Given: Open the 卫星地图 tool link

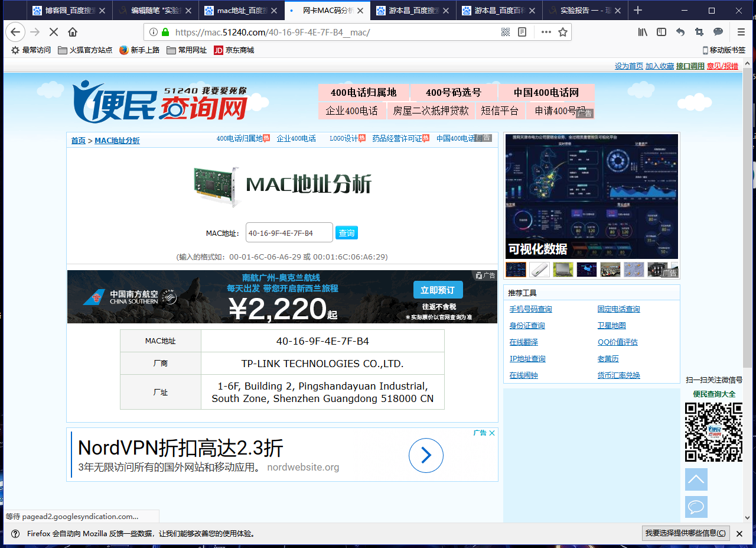Looking at the screenshot, I should coord(612,326).
